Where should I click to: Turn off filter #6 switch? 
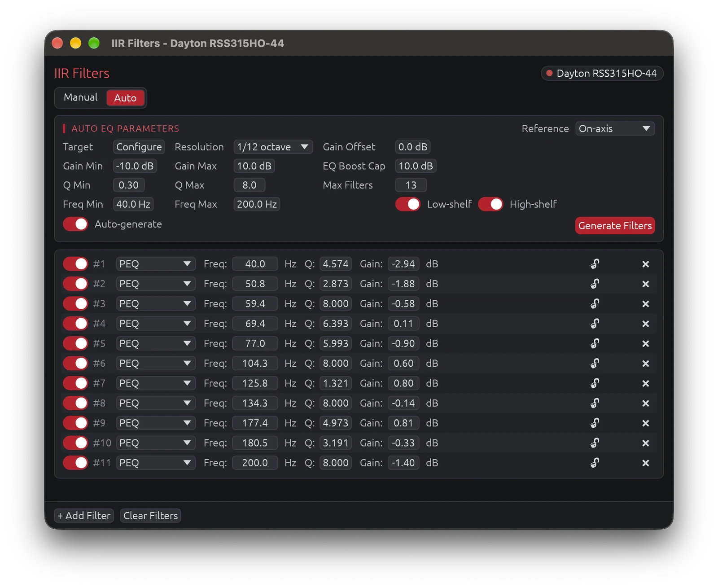[75, 363]
